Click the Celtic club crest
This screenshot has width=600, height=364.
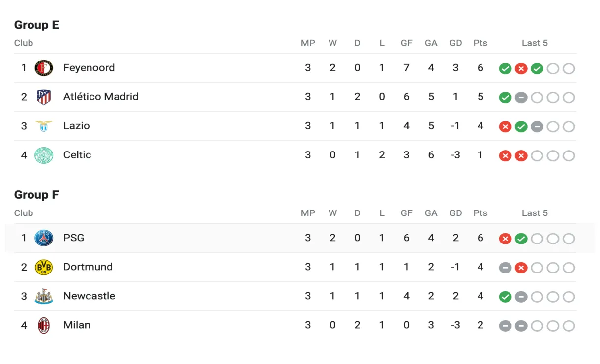coord(44,155)
